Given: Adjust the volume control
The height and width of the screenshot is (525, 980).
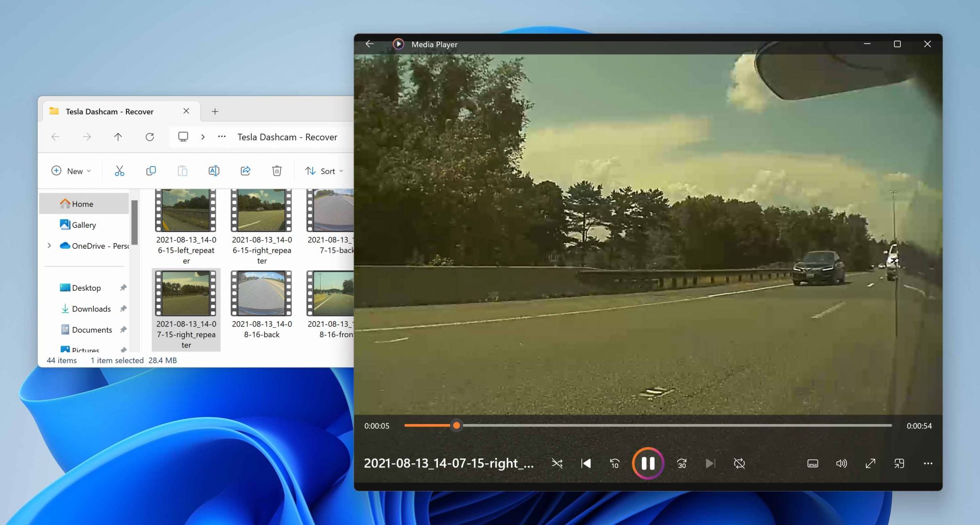Looking at the screenshot, I should [841, 463].
